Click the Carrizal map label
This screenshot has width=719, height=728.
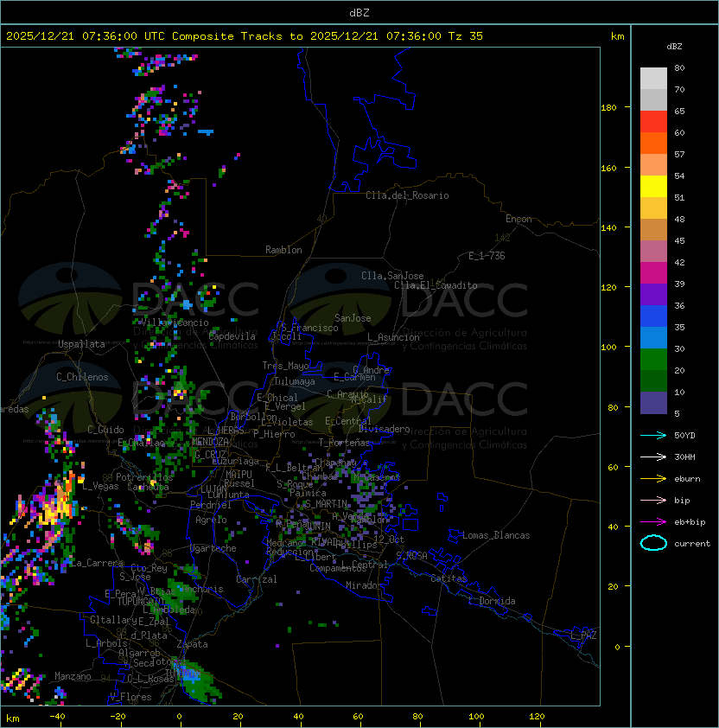click(256, 579)
